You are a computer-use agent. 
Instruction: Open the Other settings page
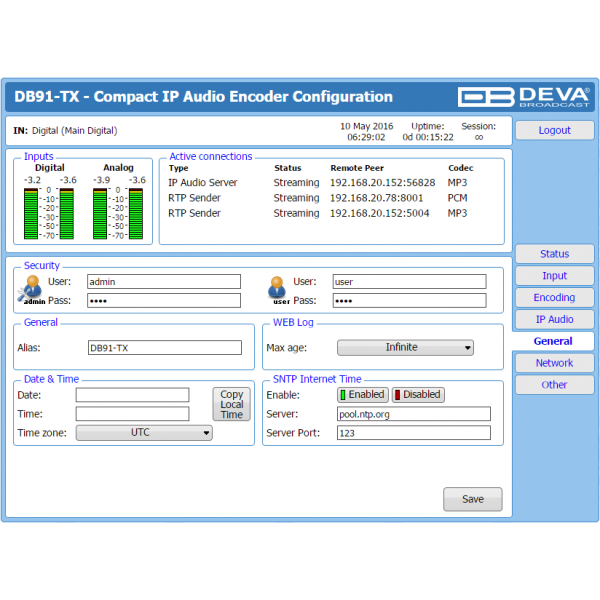(554, 385)
